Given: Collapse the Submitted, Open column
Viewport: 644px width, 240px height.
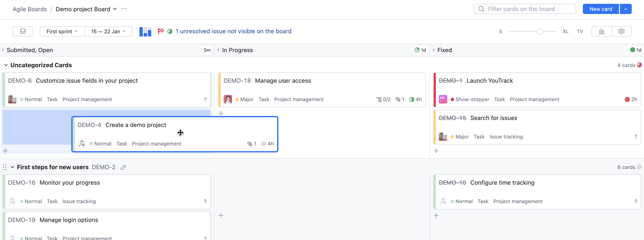Looking at the screenshot, I should click(3, 50).
